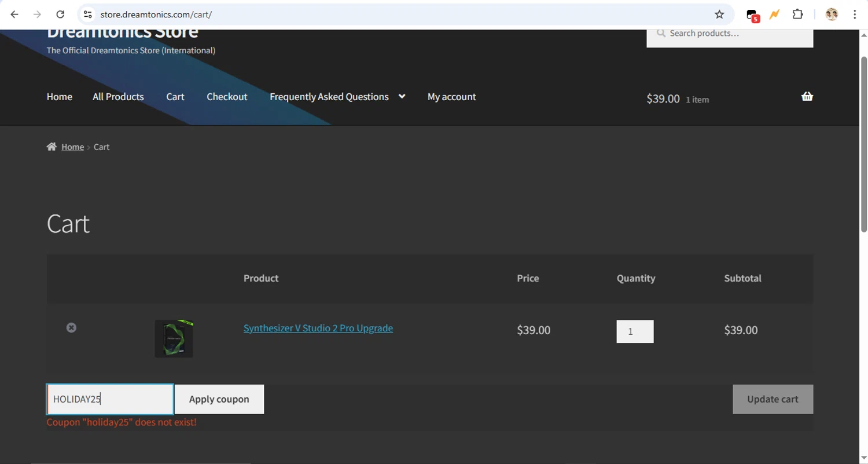Open the Cart menu item
Viewport: 868px width, 464px height.
[x=175, y=97]
